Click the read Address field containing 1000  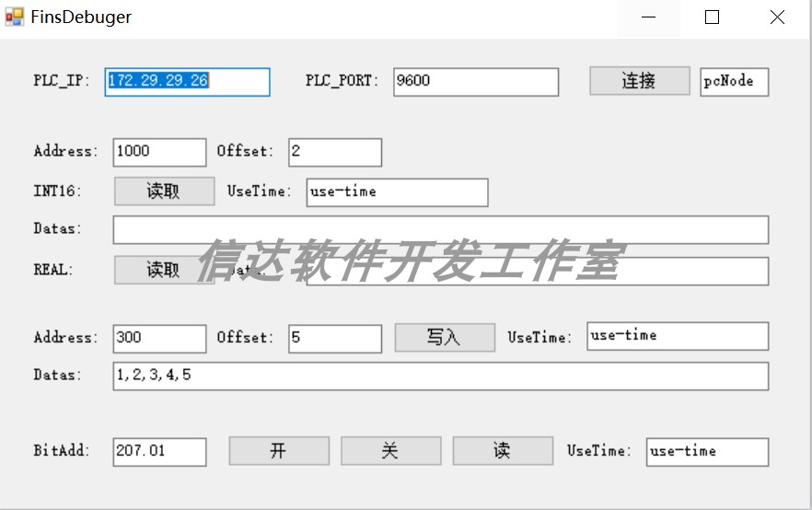[x=159, y=152]
